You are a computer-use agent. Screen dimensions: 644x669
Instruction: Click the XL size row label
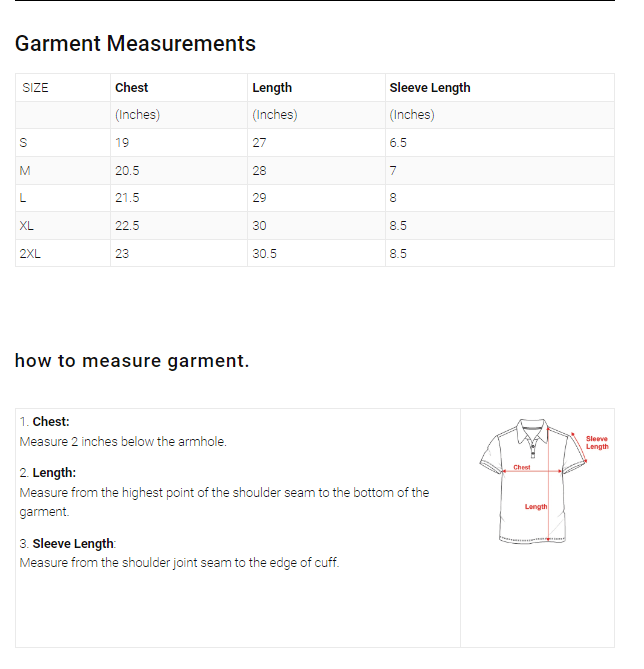(27, 226)
